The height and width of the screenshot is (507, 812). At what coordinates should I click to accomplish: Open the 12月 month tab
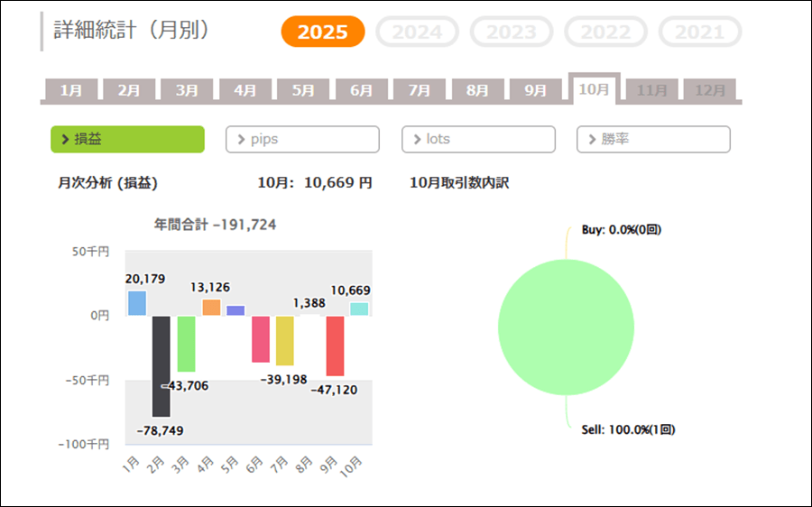710,90
